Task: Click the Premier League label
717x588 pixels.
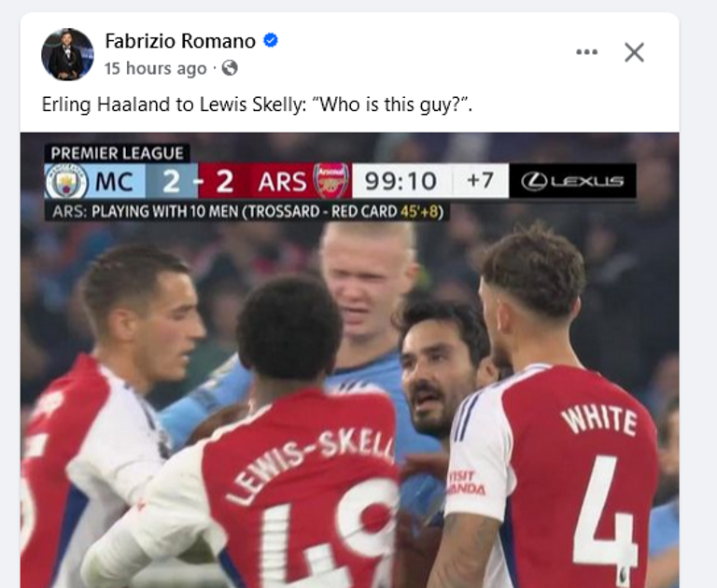Action: (117, 153)
